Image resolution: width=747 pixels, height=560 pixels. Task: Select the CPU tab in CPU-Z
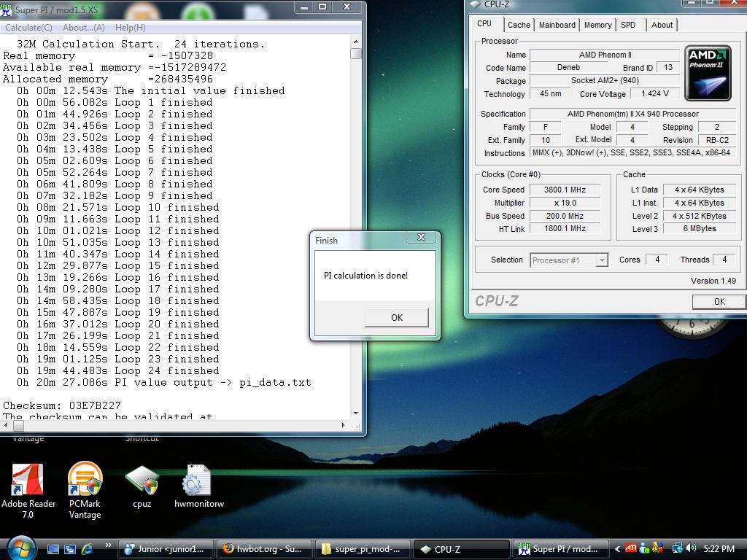485,24
